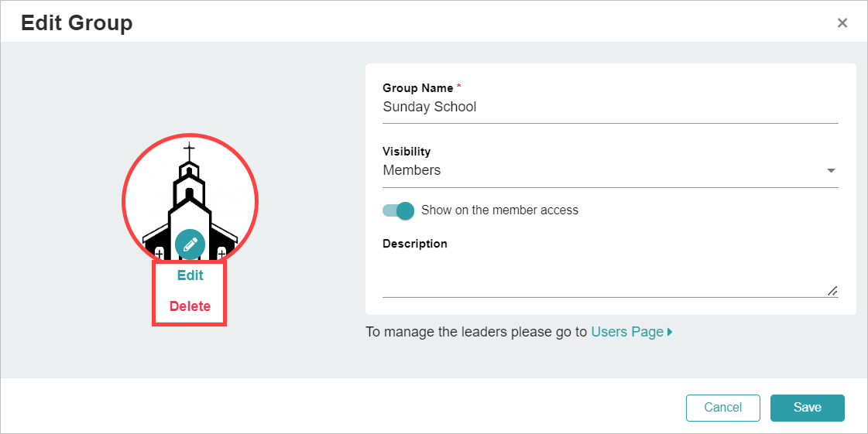Click the arrow icon beside Users Page
Image resolution: width=868 pixels, height=434 pixels.
tap(670, 333)
